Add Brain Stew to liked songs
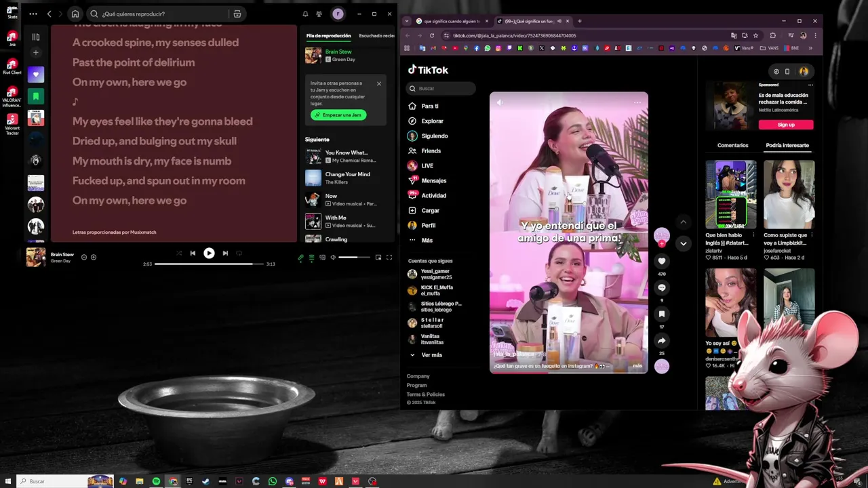This screenshot has width=868, height=488. 94,257
